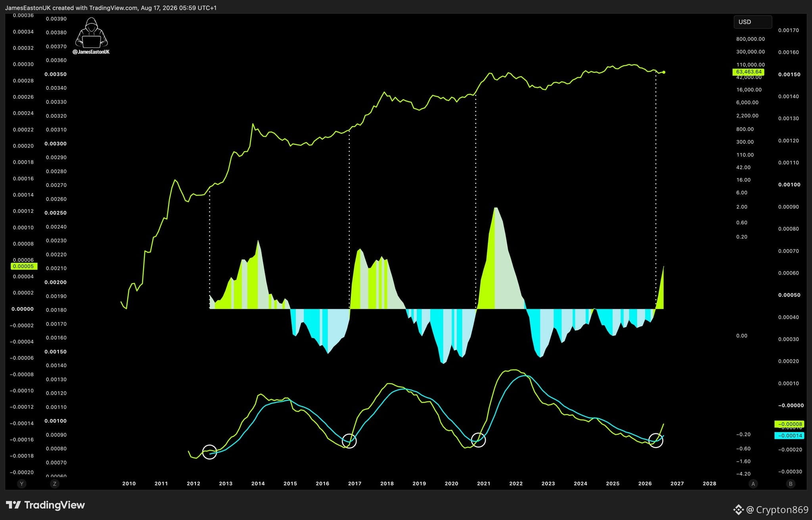
Task: Click the 0.00028 label on the left scale
Action: point(23,80)
